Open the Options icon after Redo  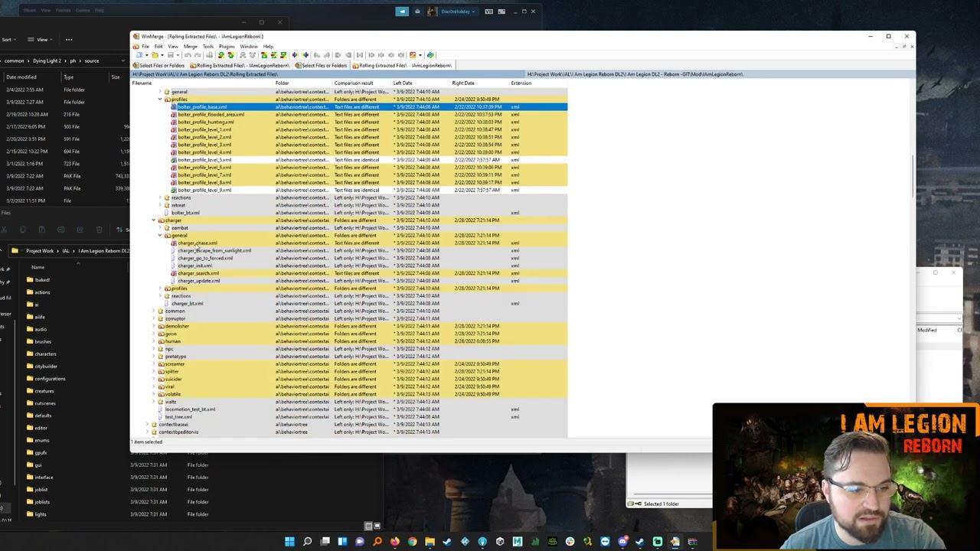(208, 55)
